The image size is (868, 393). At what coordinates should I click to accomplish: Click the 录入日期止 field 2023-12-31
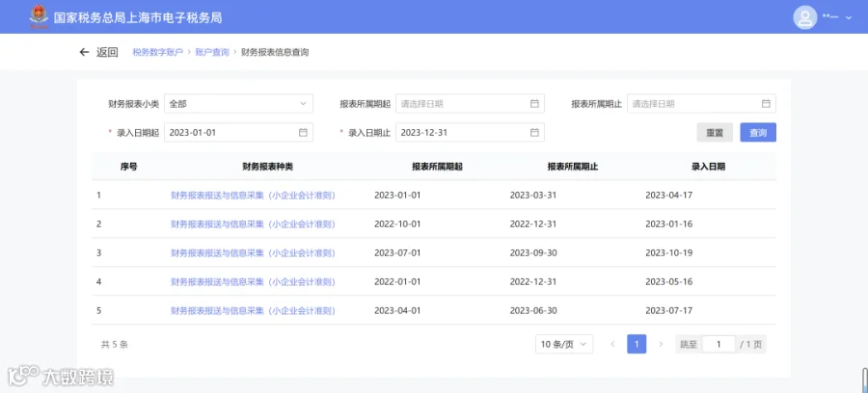coord(470,132)
